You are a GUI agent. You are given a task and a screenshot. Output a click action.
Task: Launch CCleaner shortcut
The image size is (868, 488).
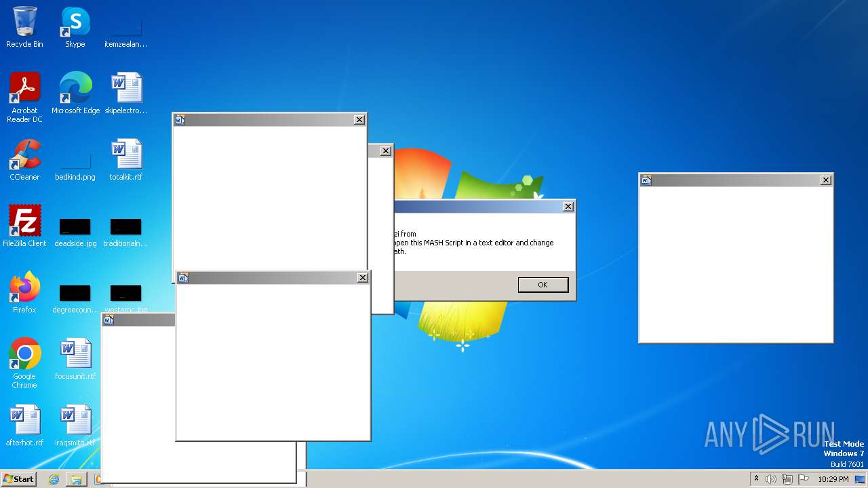(x=24, y=160)
